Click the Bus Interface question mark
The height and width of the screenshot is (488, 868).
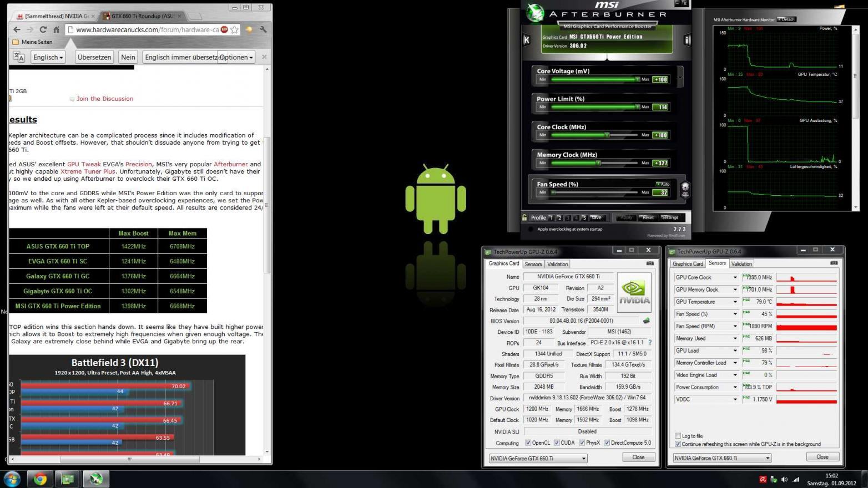650,343
